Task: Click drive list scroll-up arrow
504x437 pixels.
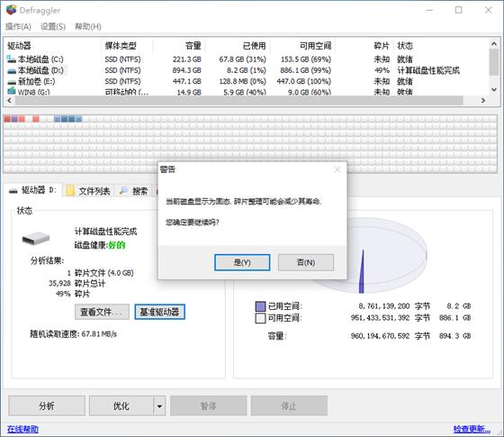Action: point(494,43)
